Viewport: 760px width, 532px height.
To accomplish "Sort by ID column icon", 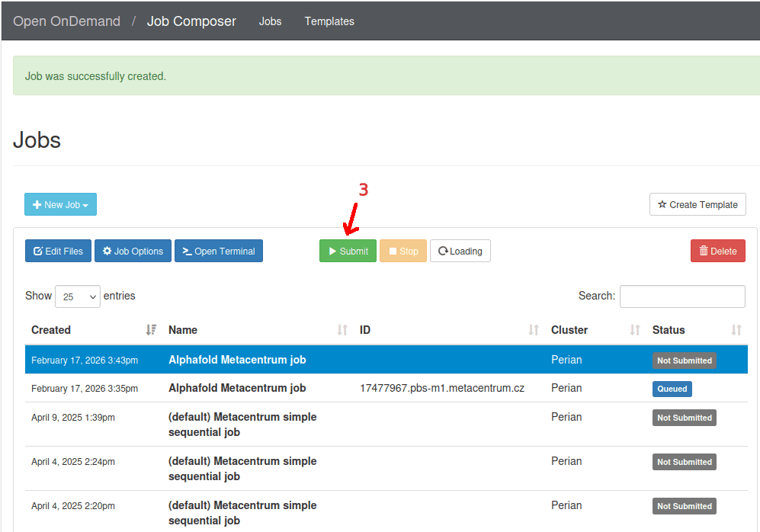I will pyautogui.click(x=534, y=330).
